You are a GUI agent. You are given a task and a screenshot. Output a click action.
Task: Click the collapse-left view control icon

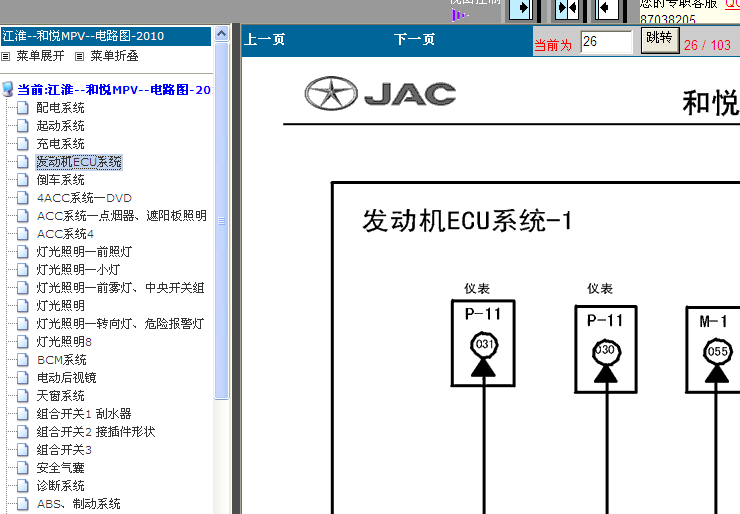point(607,8)
